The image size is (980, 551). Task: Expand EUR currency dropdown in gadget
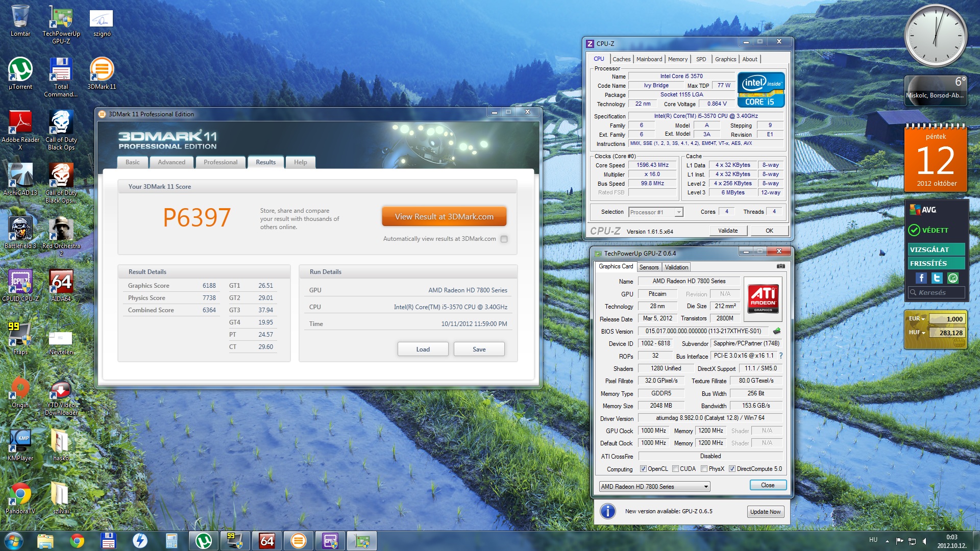pyautogui.click(x=917, y=319)
